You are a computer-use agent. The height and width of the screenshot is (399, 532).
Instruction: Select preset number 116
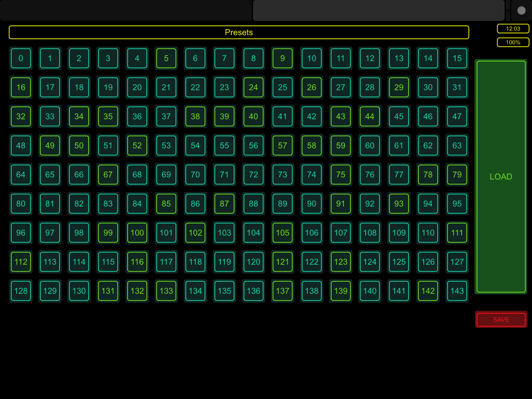[x=137, y=262]
